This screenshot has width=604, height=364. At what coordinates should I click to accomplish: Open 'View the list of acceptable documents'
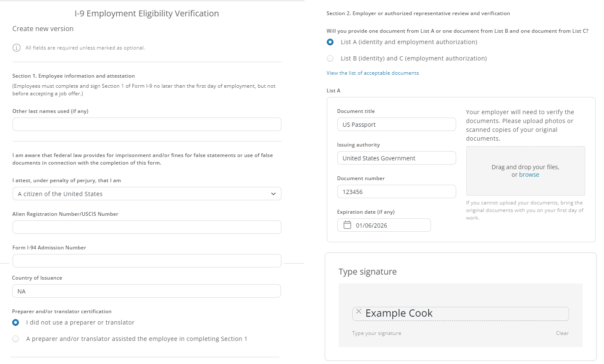[373, 73]
